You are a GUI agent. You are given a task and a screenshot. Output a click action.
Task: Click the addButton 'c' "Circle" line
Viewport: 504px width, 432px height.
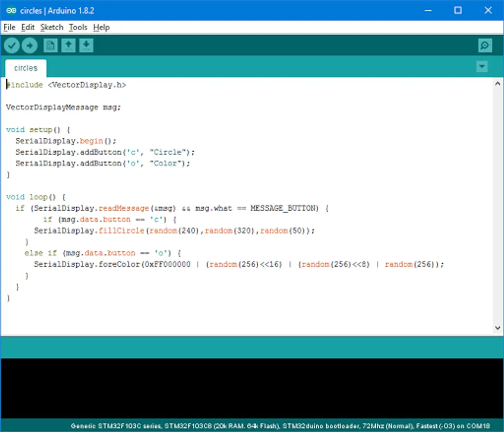coord(105,152)
